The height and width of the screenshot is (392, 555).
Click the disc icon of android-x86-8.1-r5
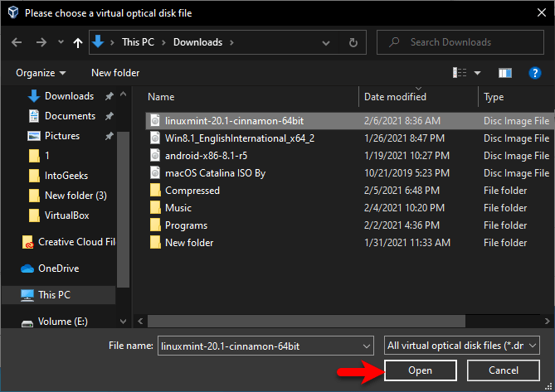coord(155,156)
